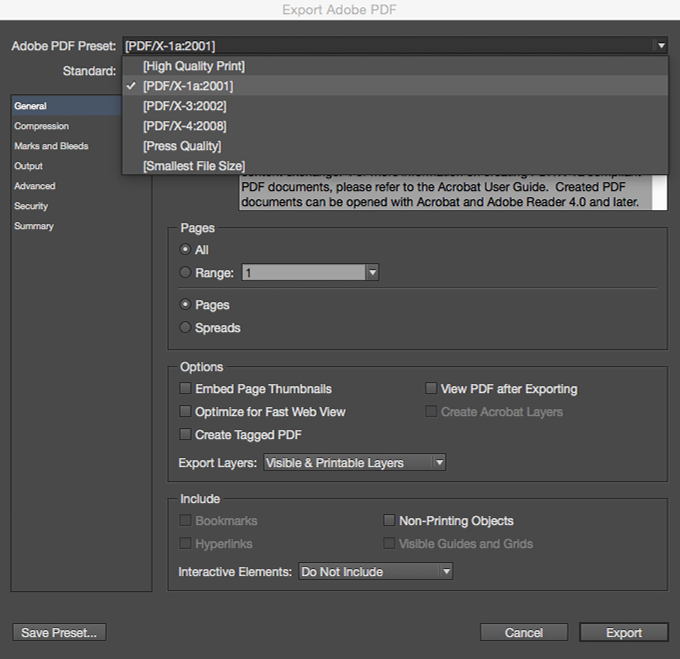
Task: Pick the PDF/X-4:2008 preset
Action: (x=395, y=126)
